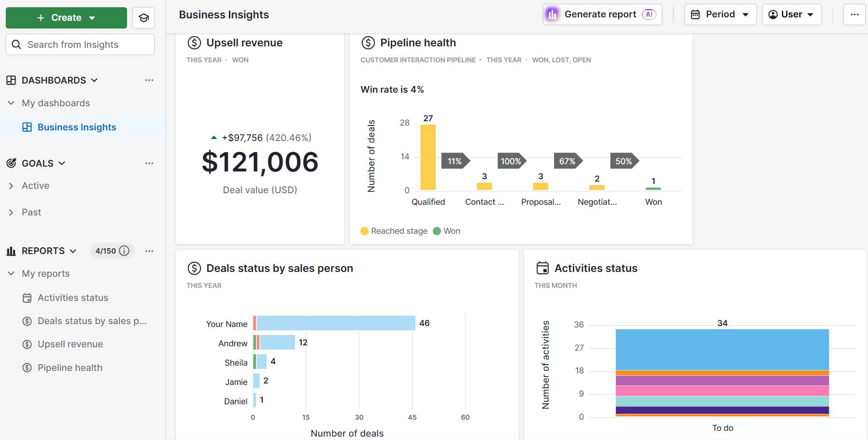Image resolution: width=868 pixels, height=440 pixels.
Task: Click the Generate report AI badge
Action: 649,14
